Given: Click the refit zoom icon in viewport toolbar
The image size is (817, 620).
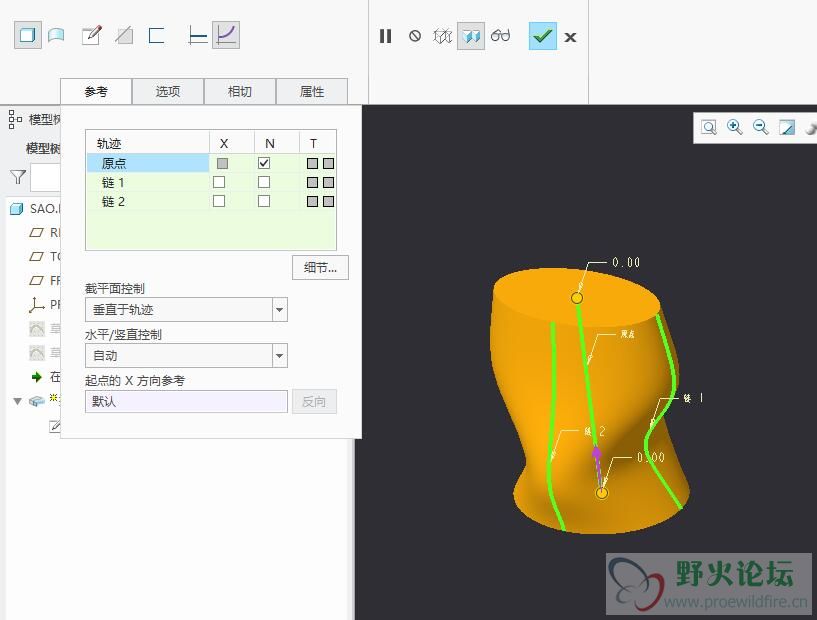Looking at the screenshot, I should pos(709,128).
